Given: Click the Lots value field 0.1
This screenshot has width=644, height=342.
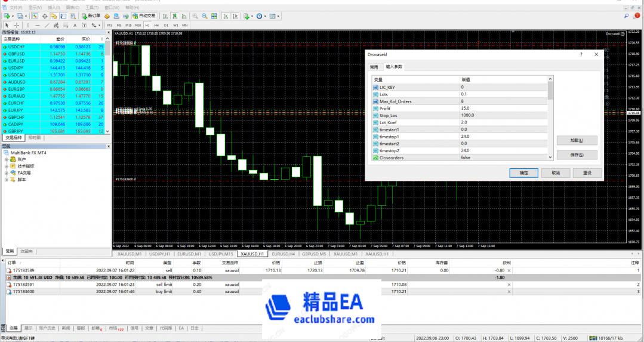Looking at the screenshot, I should (x=504, y=94).
